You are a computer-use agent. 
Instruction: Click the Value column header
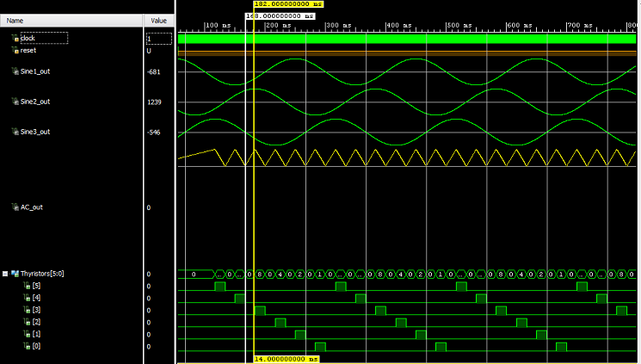(x=158, y=19)
